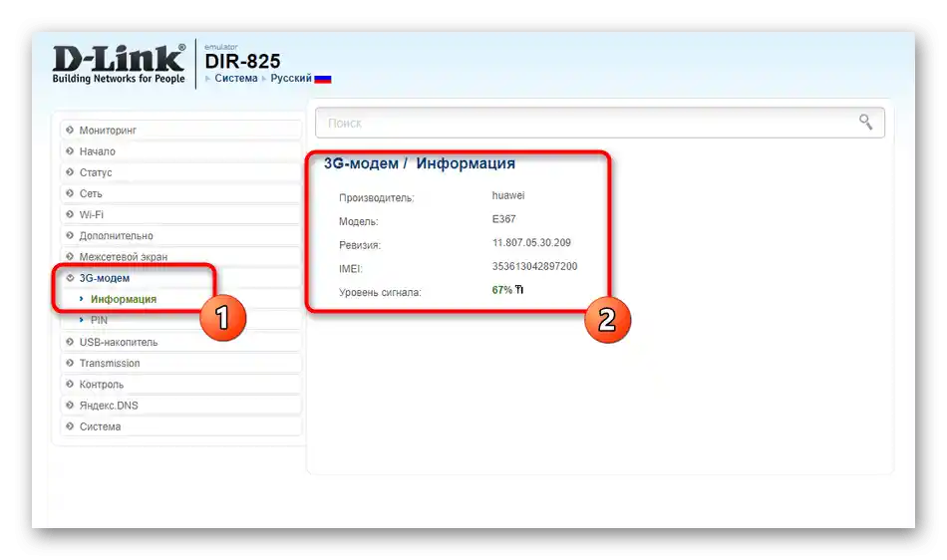Expand USB-накопитель using its arrow icon
This screenshot has height=560, width=947.
coord(70,342)
